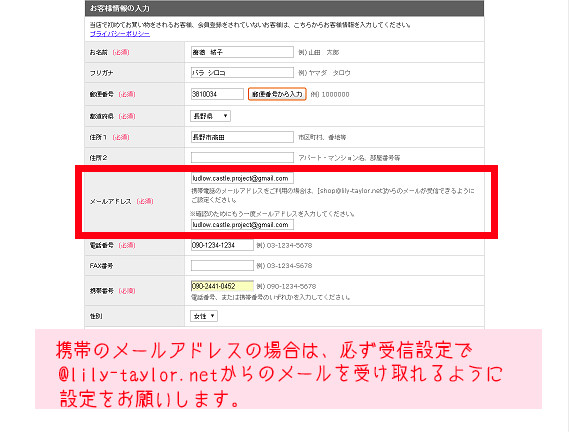Image resolution: width=569 pixels, height=432 pixels.
Task: Click the first email address field
Action: (x=242, y=178)
